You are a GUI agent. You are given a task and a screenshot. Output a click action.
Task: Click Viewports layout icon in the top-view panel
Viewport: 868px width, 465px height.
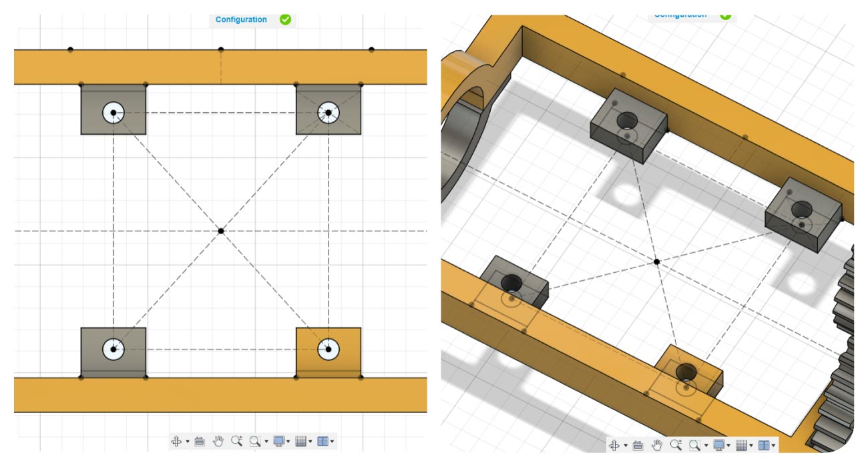322,441
